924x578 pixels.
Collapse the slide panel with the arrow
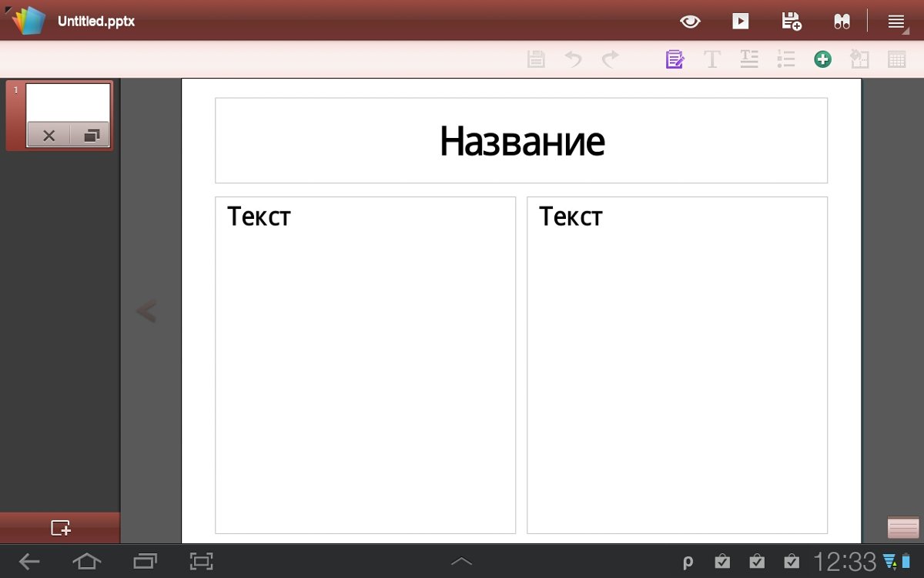point(146,311)
